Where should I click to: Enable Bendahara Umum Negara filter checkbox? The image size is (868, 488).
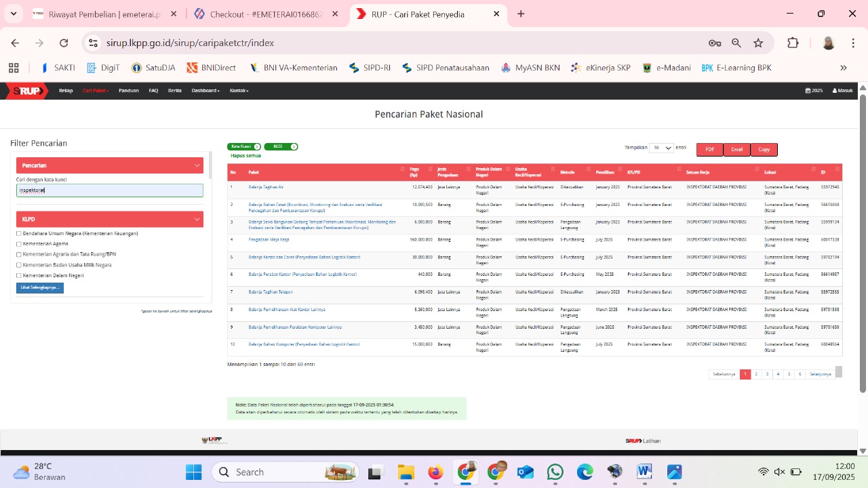[x=19, y=234]
